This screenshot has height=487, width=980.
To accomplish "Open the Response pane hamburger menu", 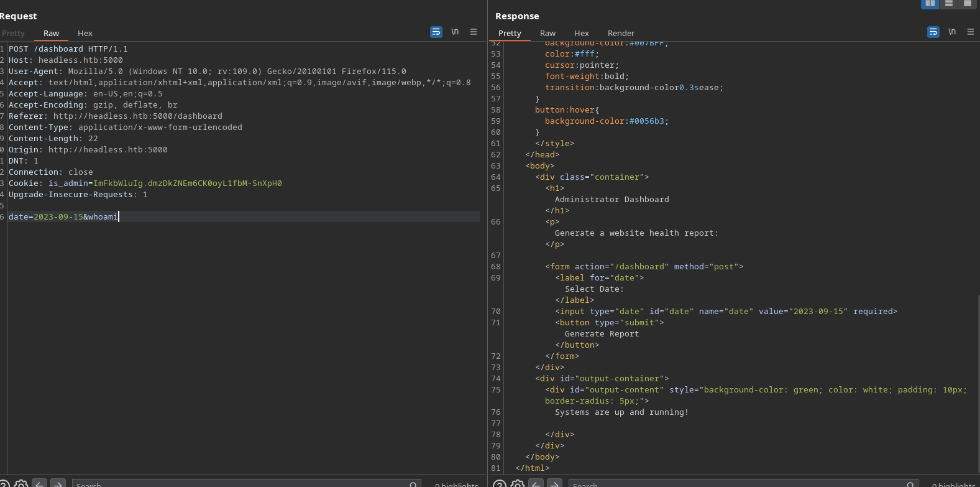I will tap(971, 32).
